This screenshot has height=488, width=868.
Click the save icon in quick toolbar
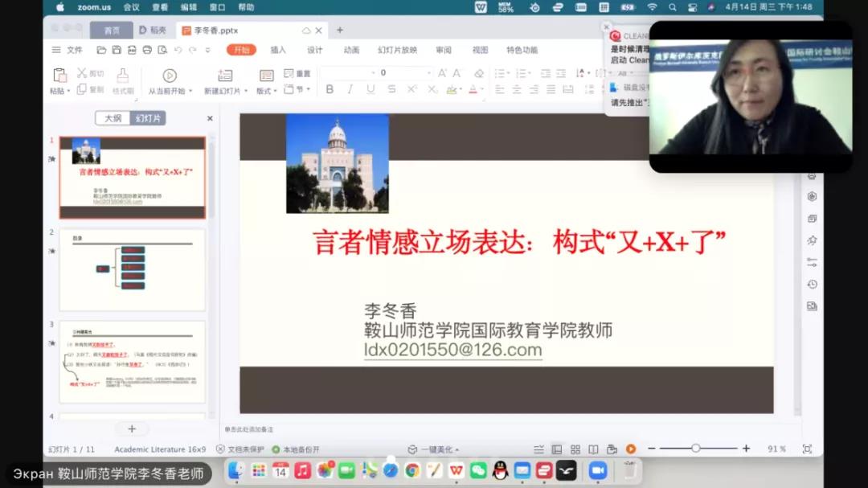coord(117,50)
